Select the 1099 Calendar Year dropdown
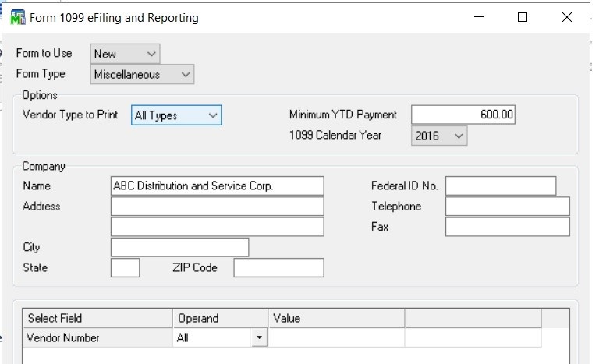Image resolution: width=599 pixels, height=364 pixels. [439, 136]
